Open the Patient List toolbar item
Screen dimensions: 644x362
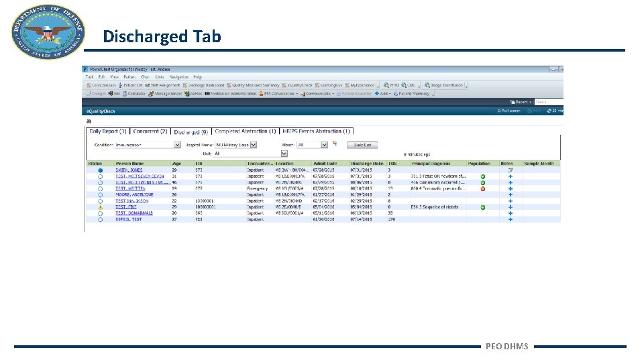pos(130,85)
